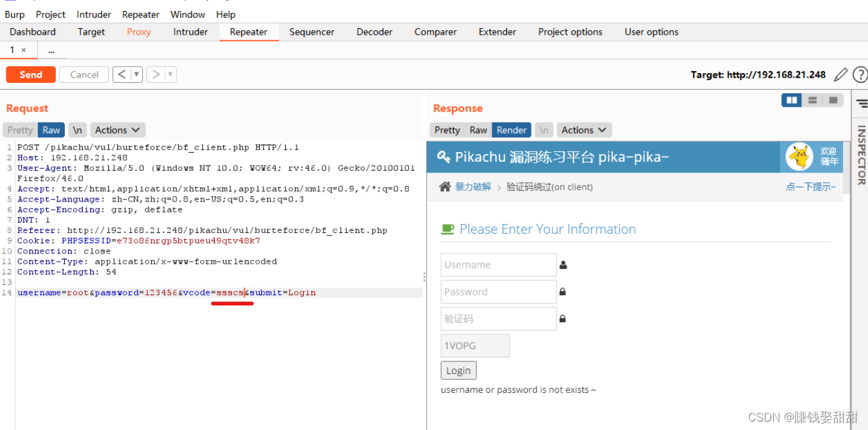Screen dimensions: 868x430
Task: Toggle \n display in Response panel
Action: point(544,130)
